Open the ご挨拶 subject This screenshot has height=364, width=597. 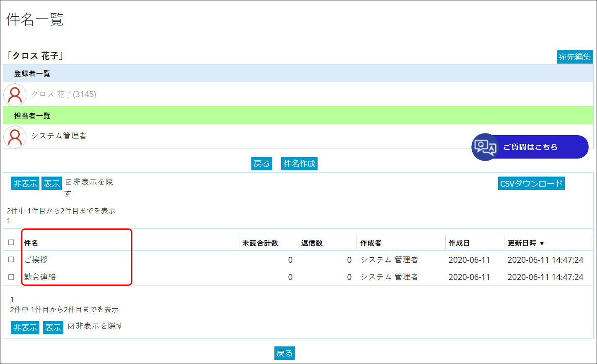36,260
